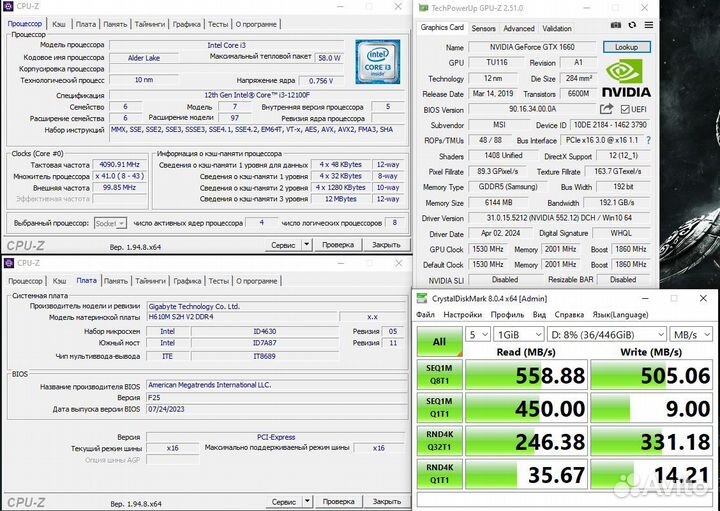Open Sensors tab in GPU-Z
The image size is (720, 511).
(484, 28)
